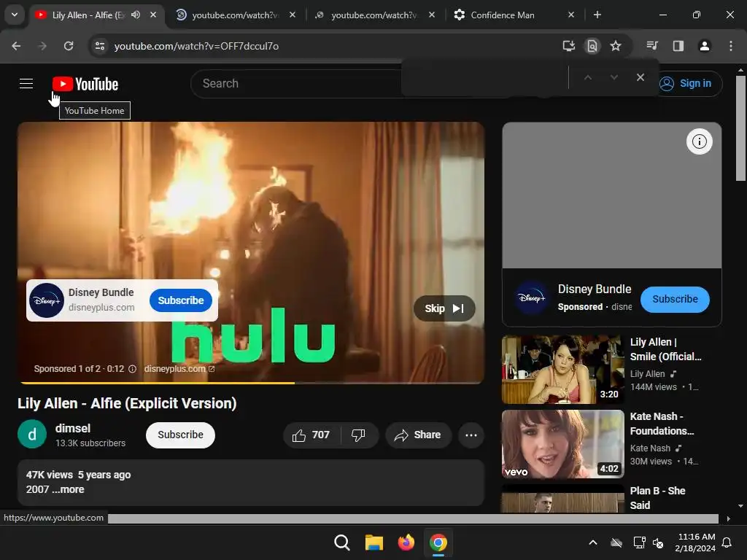Close the find-in-page bar
The image size is (747, 560).
(640, 77)
